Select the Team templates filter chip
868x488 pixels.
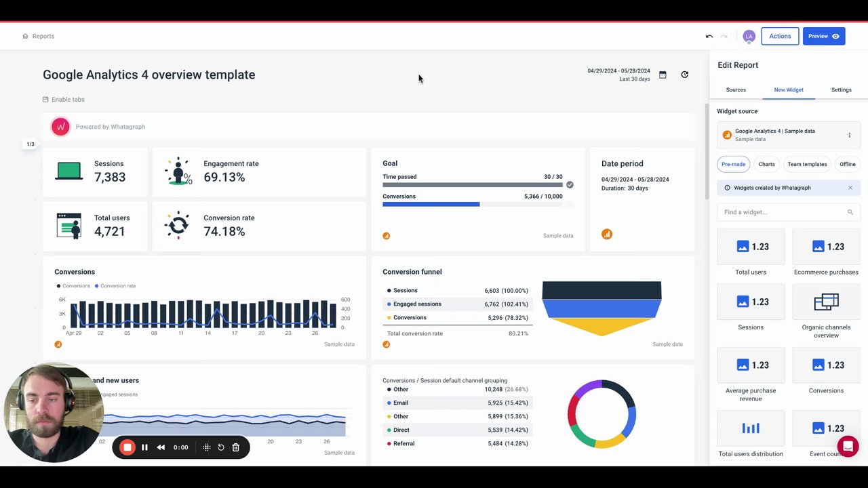point(807,164)
